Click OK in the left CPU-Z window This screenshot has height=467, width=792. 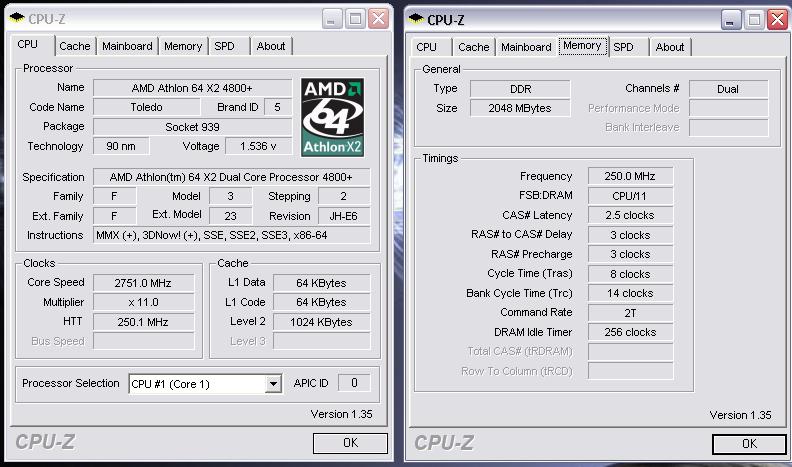coord(351,443)
